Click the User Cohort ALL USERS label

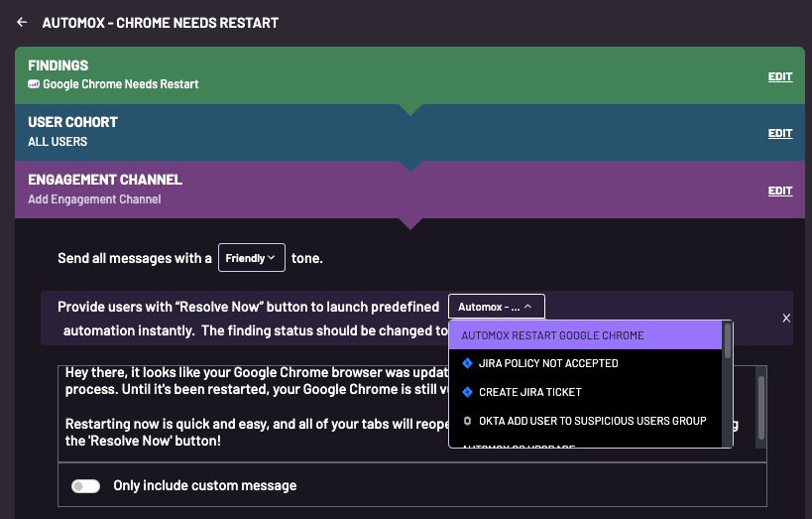pos(58,142)
